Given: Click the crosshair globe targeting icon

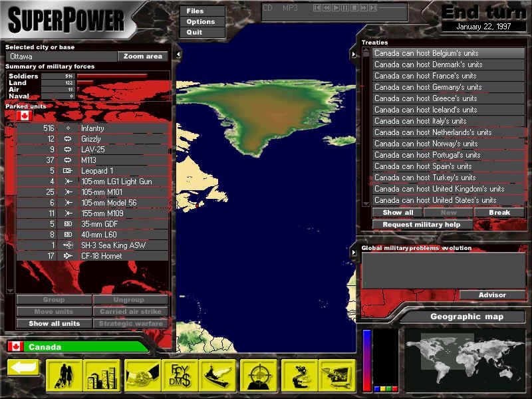Looking at the screenshot, I should 259,376.
